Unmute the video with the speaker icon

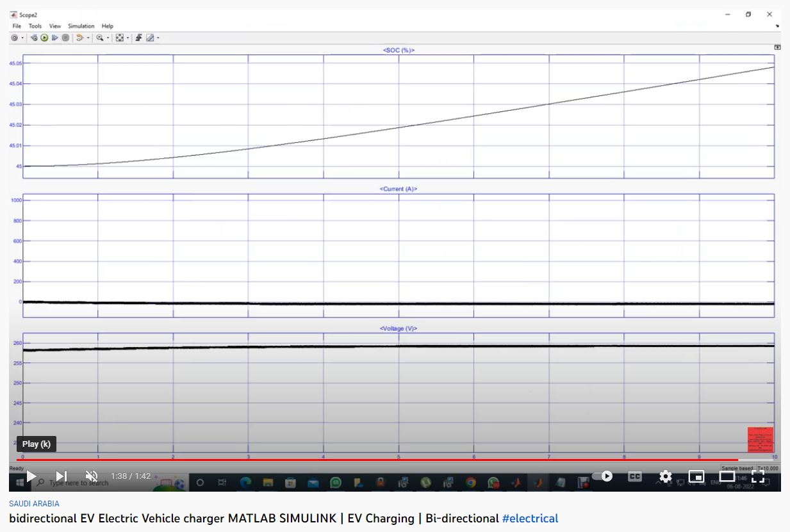[x=92, y=476]
